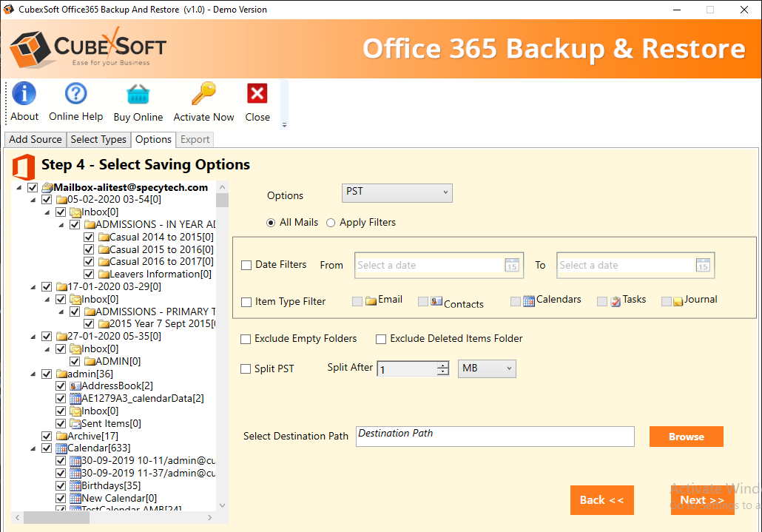The width and height of the screenshot is (762, 532).
Task: Click the Buy Online basket icon
Action: coord(138,95)
